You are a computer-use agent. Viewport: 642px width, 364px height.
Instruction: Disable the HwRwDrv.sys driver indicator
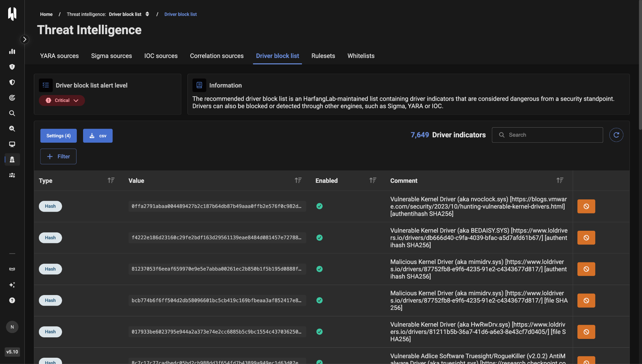coord(586,332)
